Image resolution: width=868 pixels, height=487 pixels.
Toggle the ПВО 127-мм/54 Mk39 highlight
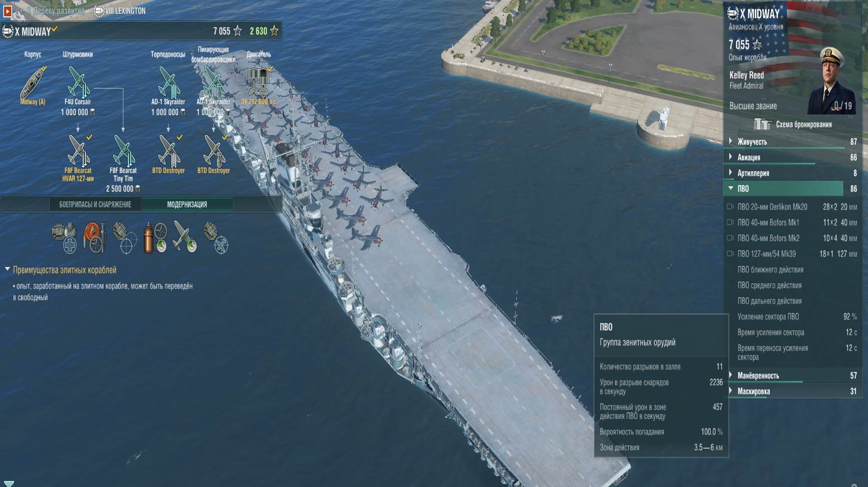730,254
